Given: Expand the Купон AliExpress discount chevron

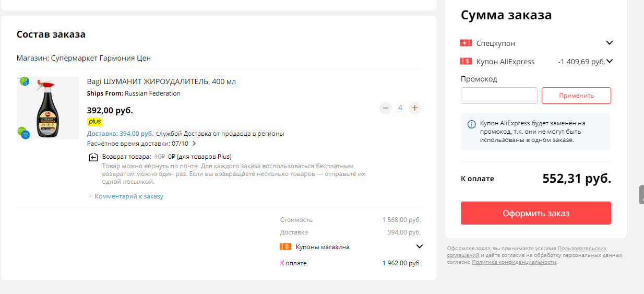Looking at the screenshot, I should click(610, 61).
